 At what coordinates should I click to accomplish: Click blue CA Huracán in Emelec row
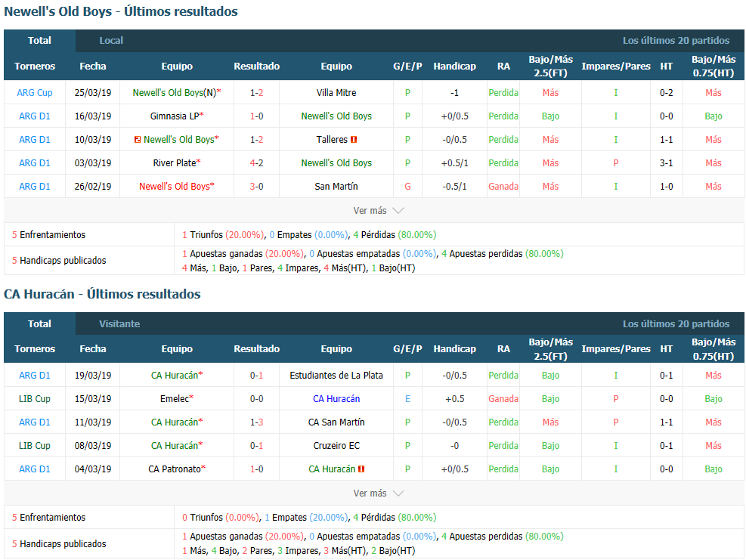(x=336, y=399)
